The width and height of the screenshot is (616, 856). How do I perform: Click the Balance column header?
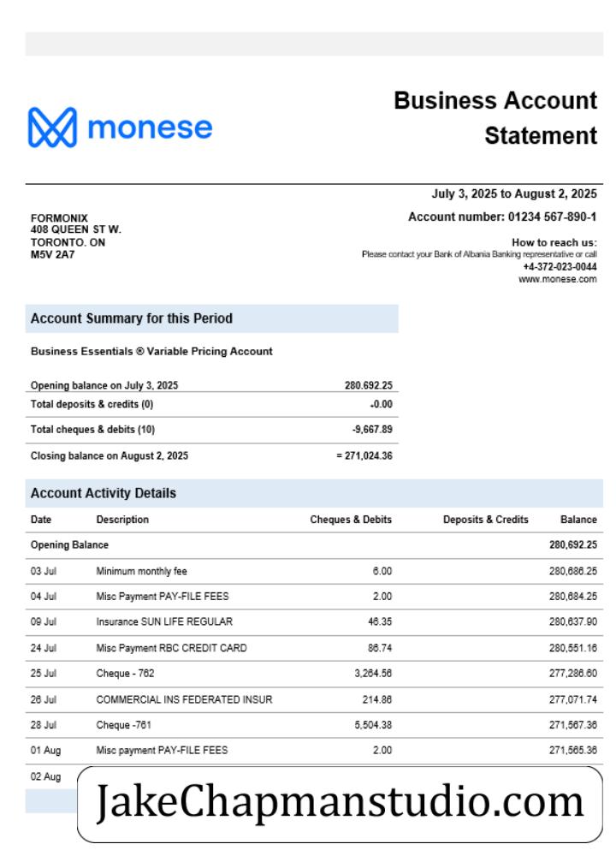point(578,520)
